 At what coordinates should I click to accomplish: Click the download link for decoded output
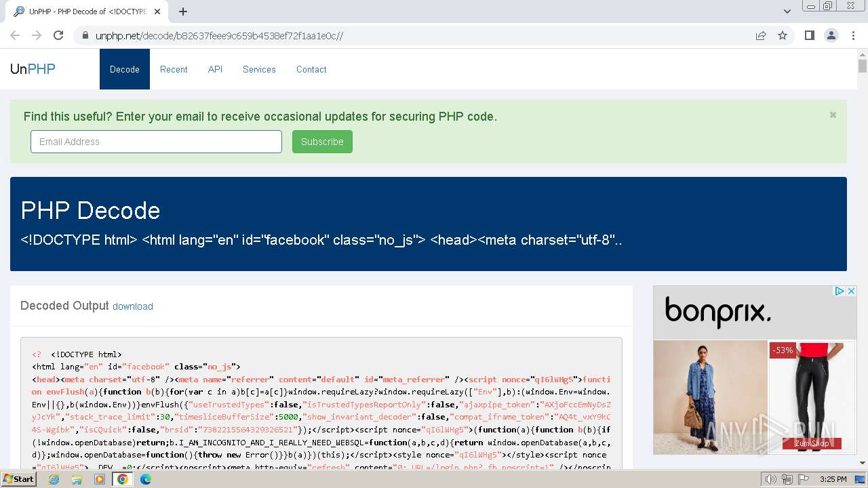click(133, 306)
